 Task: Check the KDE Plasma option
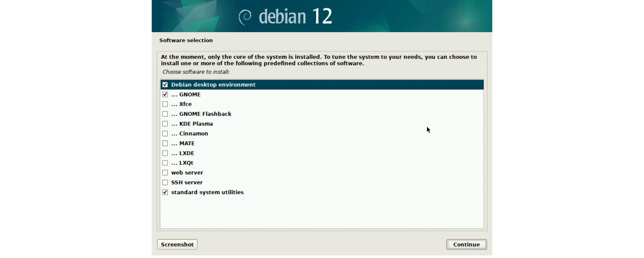165,124
